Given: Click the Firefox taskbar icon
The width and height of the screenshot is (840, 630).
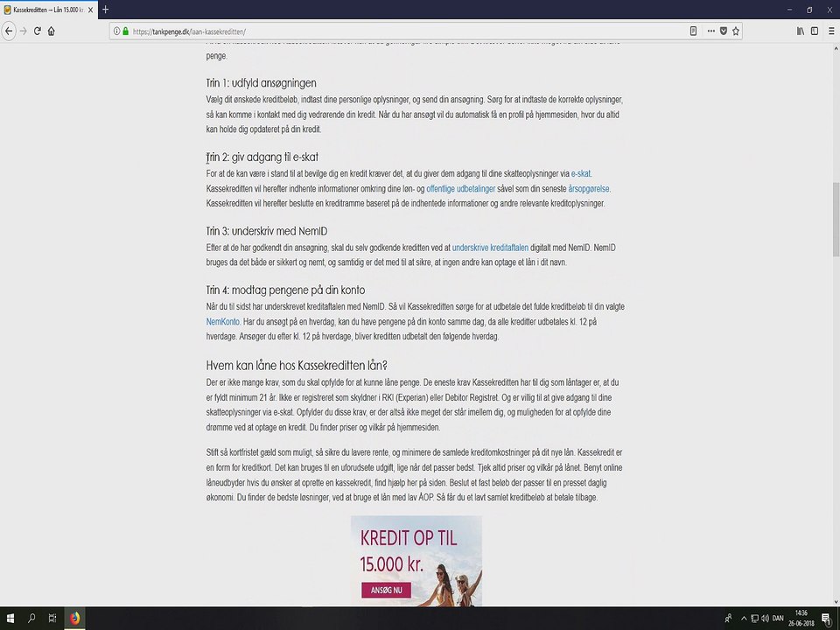Looking at the screenshot, I should point(74,619).
